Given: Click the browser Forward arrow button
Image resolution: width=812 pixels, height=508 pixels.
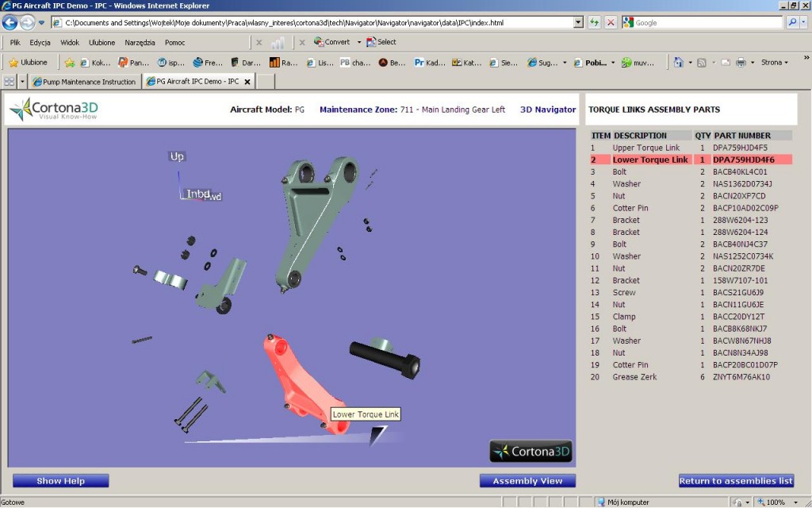Looking at the screenshot, I should click(27, 22).
